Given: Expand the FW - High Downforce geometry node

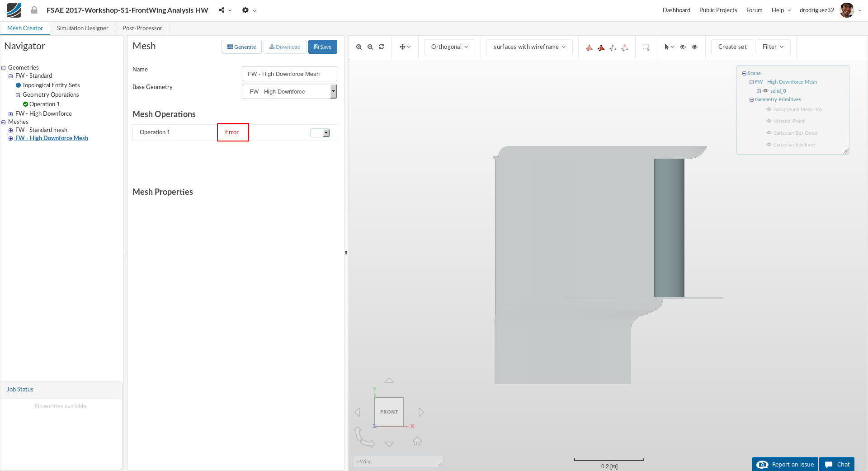Looking at the screenshot, I should (x=11, y=114).
